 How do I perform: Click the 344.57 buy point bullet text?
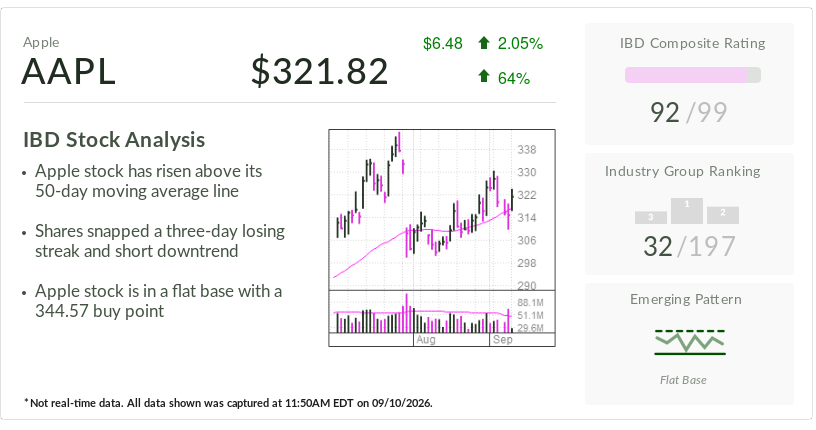tap(158, 301)
